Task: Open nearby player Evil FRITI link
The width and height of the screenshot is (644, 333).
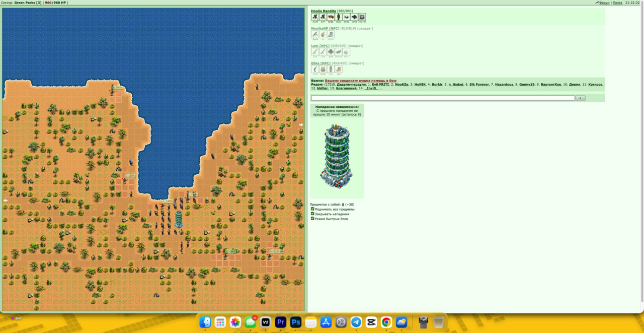Action: 380,85
